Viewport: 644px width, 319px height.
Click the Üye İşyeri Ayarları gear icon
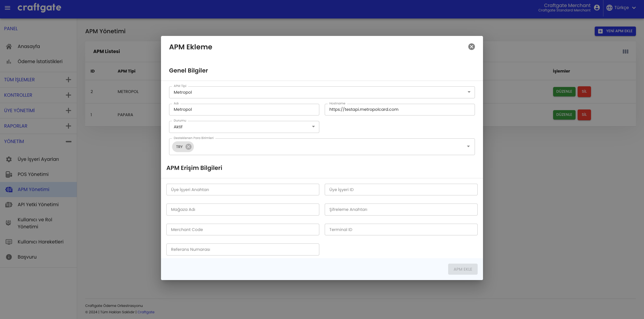pyautogui.click(x=9, y=159)
